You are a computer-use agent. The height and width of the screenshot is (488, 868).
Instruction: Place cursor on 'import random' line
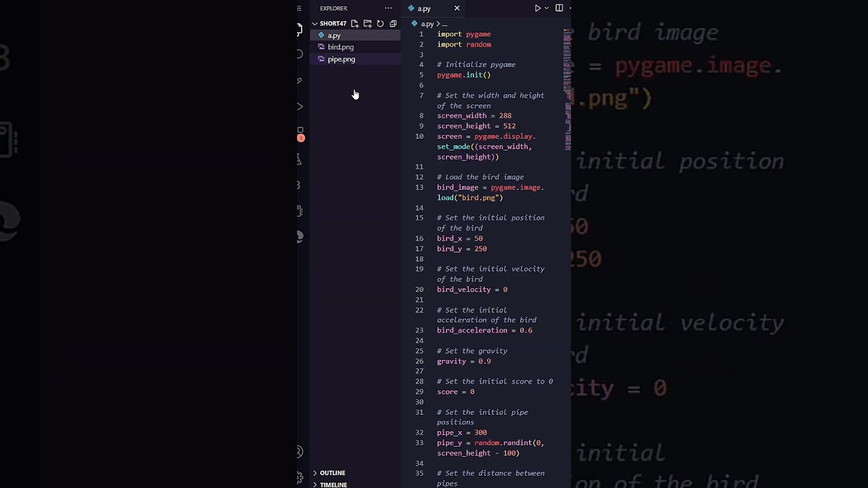tap(464, 44)
